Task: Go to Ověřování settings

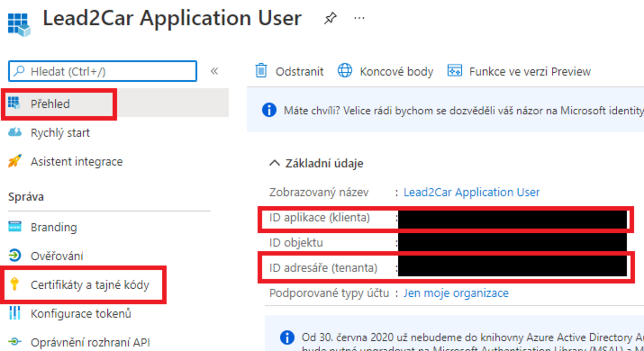Action: tap(57, 256)
